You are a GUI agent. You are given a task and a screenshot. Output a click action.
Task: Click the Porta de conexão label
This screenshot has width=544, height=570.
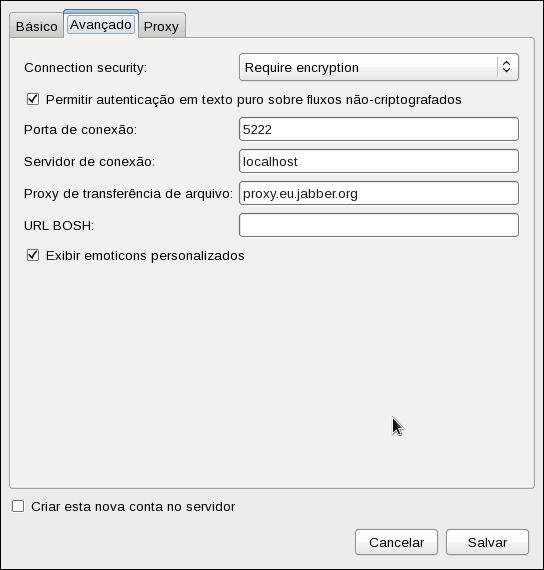[80, 129]
